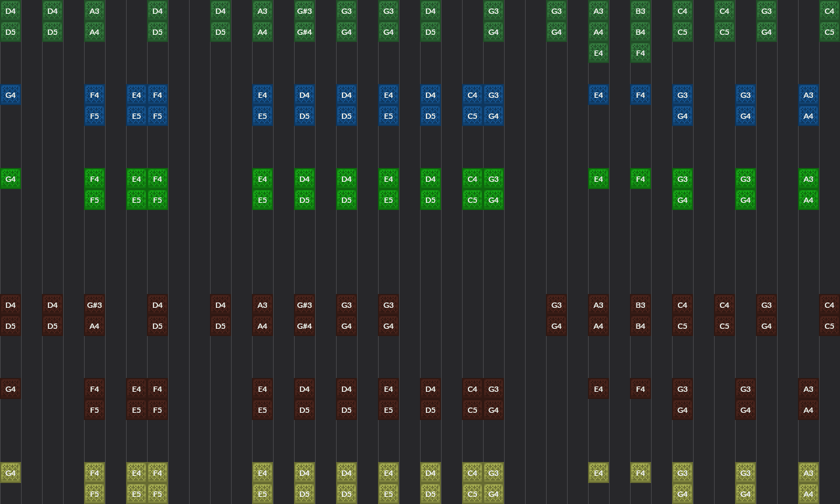Pick the blue G3 block touching blue C4
The image size is (840, 504).
[493, 94]
